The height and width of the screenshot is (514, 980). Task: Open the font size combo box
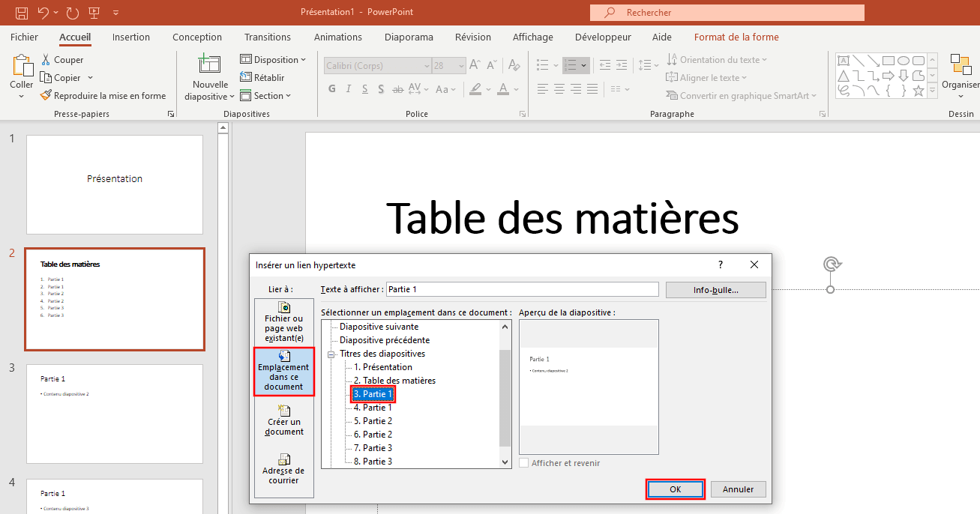point(449,66)
